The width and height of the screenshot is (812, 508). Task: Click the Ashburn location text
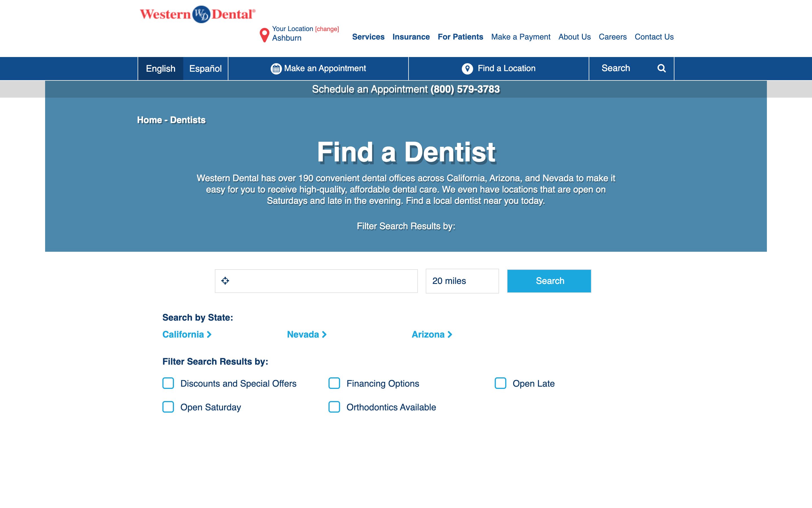(286, 38)
